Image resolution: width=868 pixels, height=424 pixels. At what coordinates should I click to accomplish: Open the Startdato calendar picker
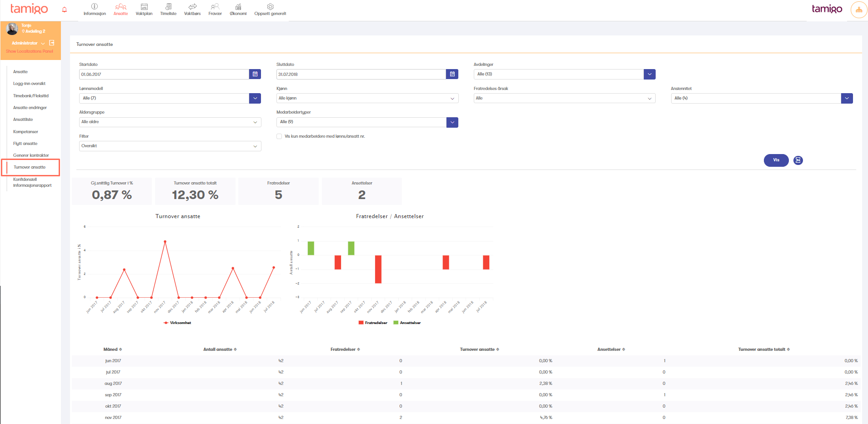click(255, 74)
